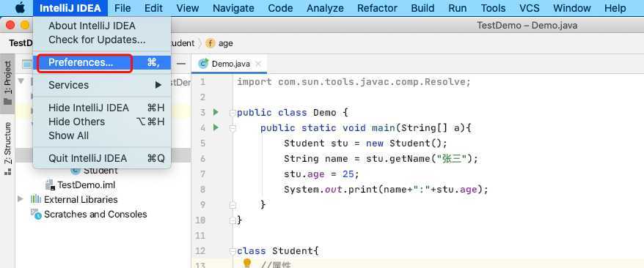
Task: Run main method via gutter arrow on line 4
Action: [216, 127]
